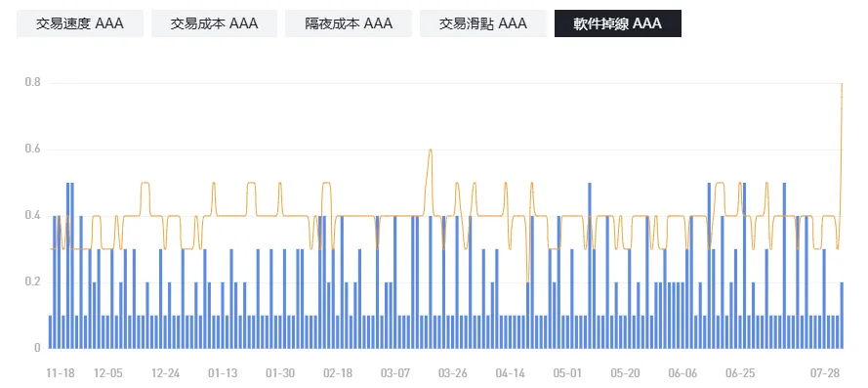Click the 06-25 date label
Image resolution: width=868 pixels, height=388 pixels.
click(741, 372)
